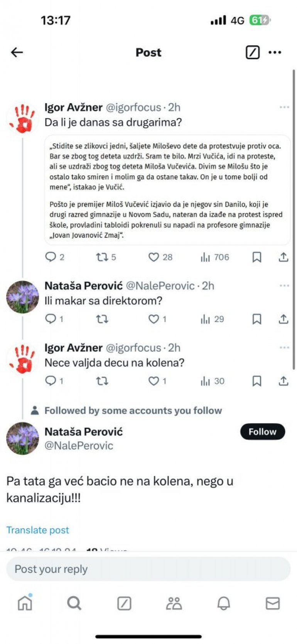Click the Translate post link
297x644 pixels.
tap(38, 530)
